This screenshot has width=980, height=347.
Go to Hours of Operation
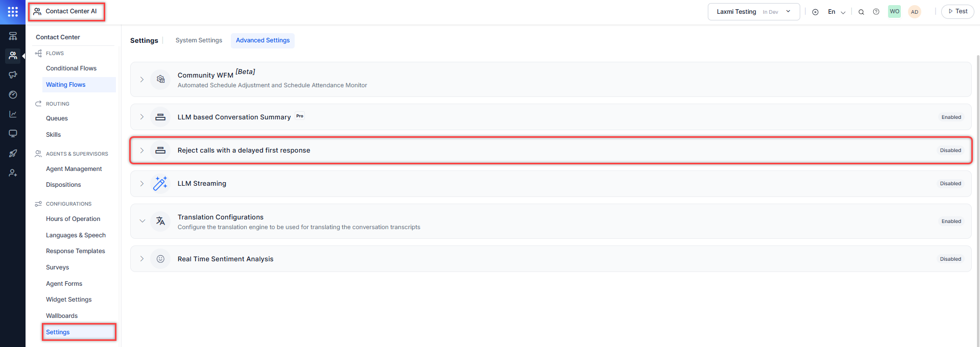pyautogui.click(x=73, y=219)
